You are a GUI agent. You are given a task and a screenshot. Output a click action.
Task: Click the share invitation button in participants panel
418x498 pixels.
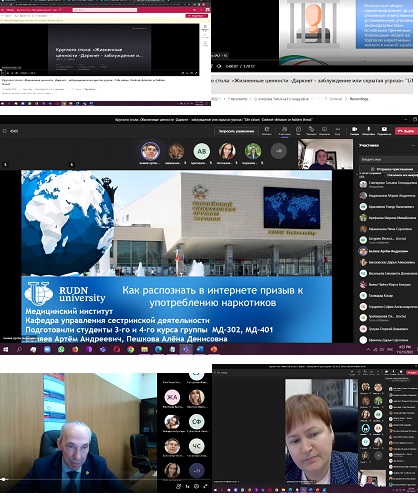coord(389,169)
